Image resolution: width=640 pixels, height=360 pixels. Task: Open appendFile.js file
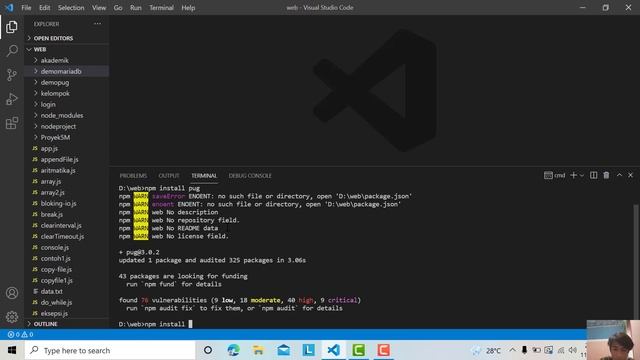pyautogui.click(x=67, y=159)
